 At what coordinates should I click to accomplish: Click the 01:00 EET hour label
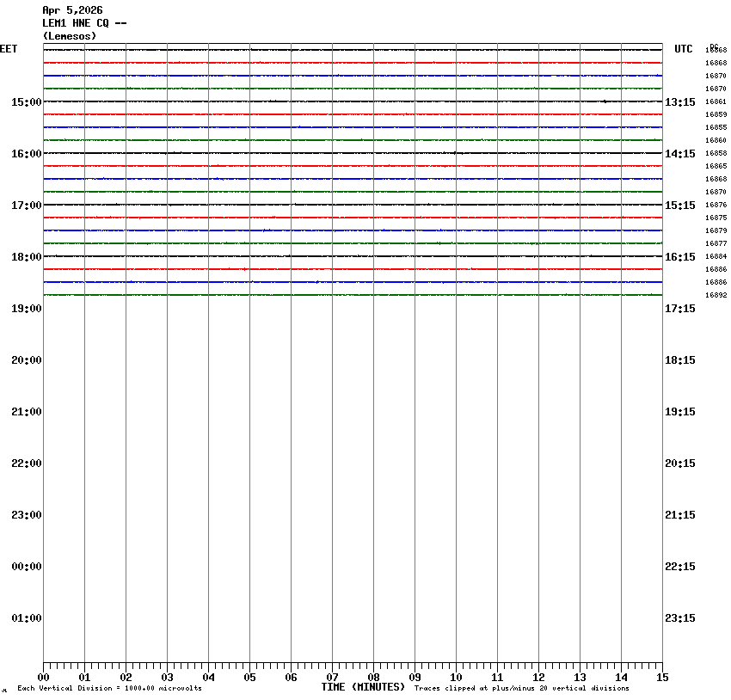point(26,618)
